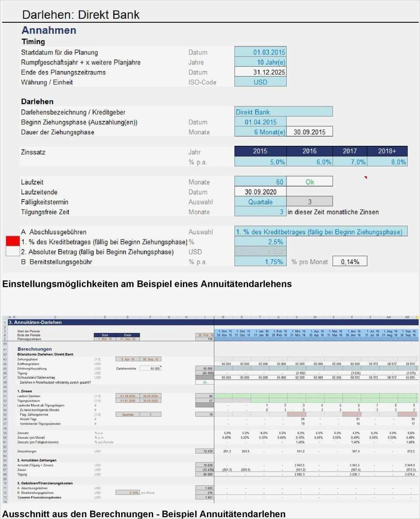Click the Ok status for vollständig zurück gezahlt
The image size is (420, 519).
click(x=206, y=382)
